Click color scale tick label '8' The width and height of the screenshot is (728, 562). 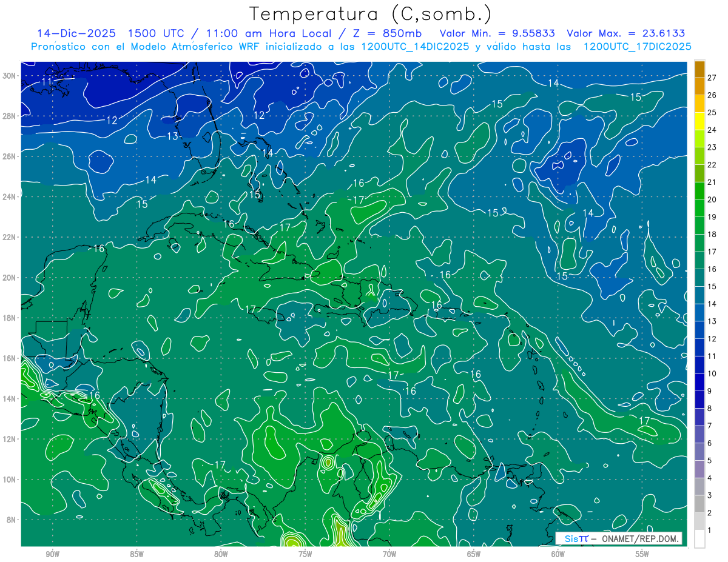point(710,409)
